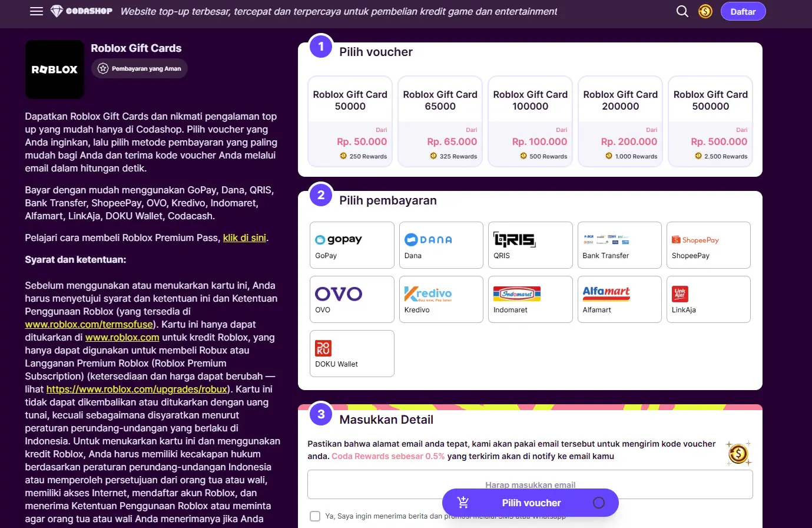Click the Codashop logo
This screenshot has height=528, width=812.
tap(81, 11)
